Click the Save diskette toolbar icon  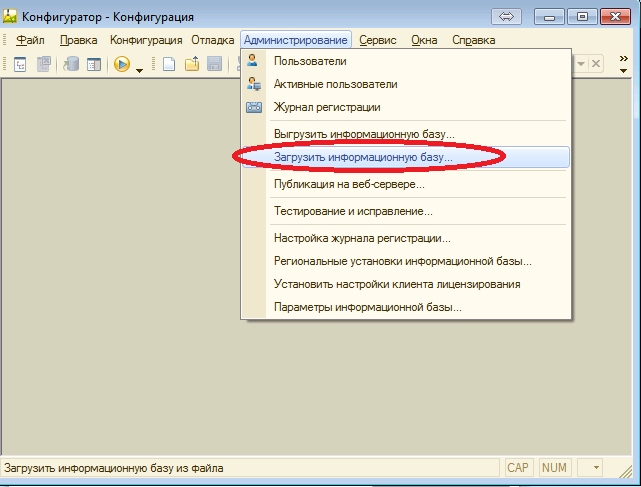[214, 64]
